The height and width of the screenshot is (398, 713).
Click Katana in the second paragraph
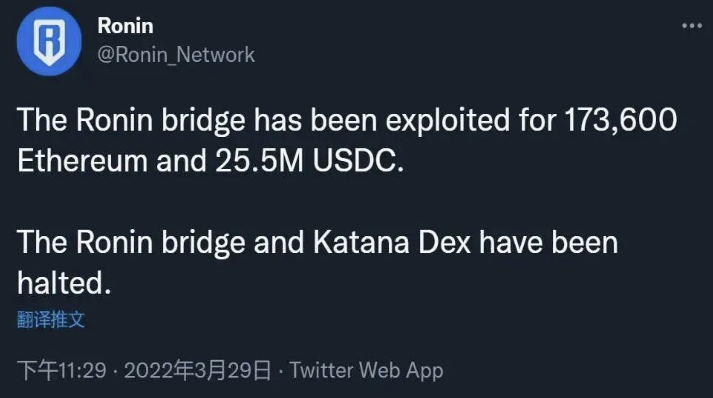coord(362,242)
